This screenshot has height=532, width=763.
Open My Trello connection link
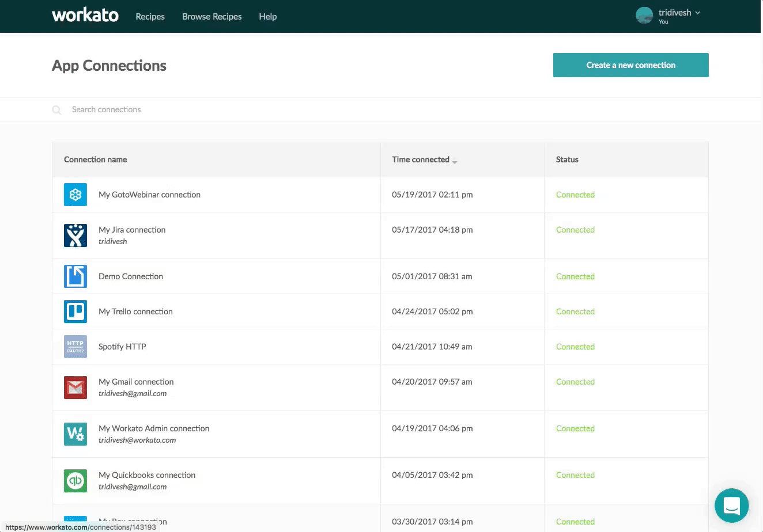pos(135,311)
